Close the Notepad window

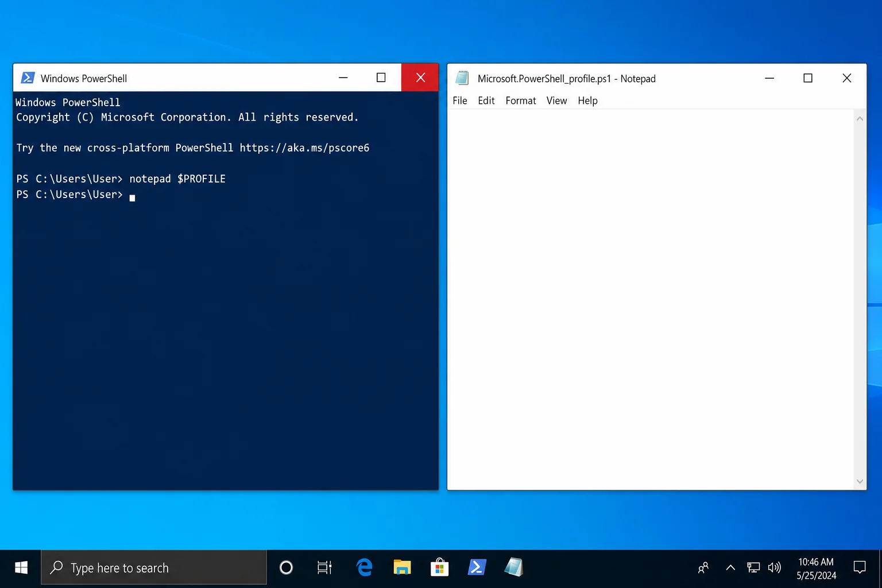click(846, 78)
